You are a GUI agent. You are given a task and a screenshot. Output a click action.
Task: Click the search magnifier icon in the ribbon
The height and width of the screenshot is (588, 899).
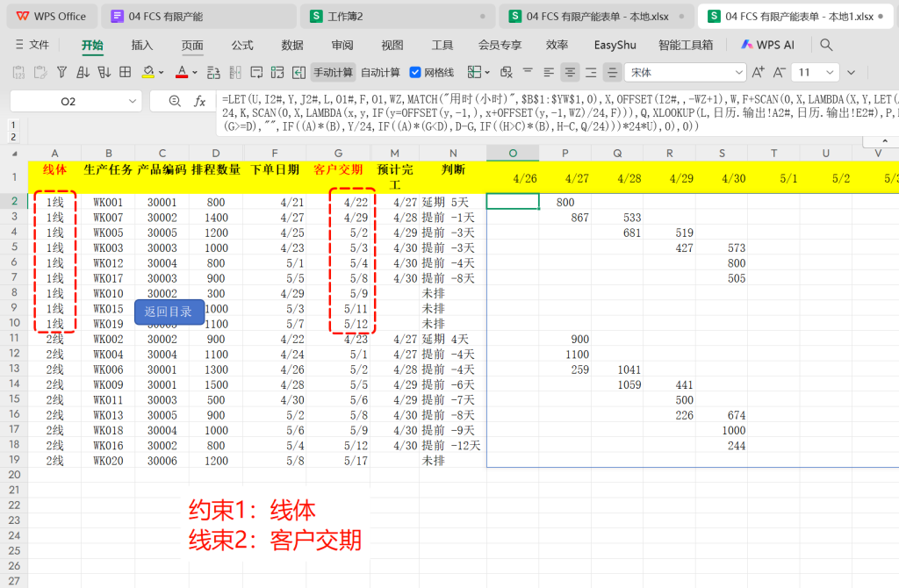point(826,45)
